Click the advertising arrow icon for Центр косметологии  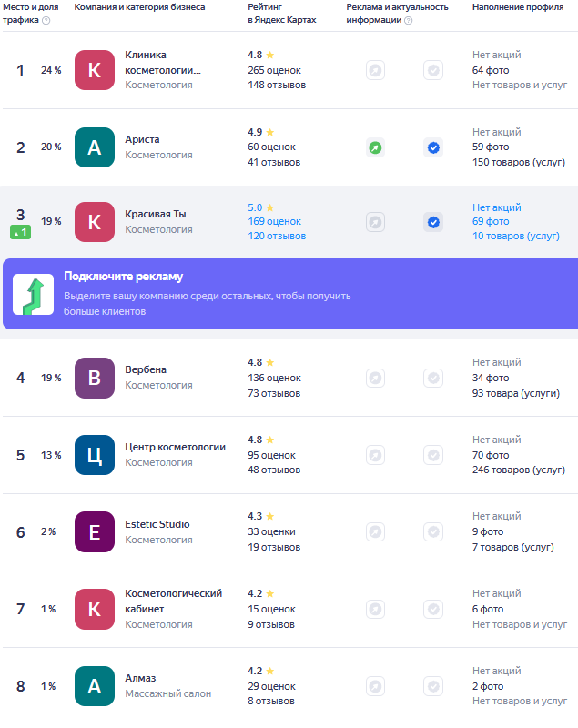point(375,455)
